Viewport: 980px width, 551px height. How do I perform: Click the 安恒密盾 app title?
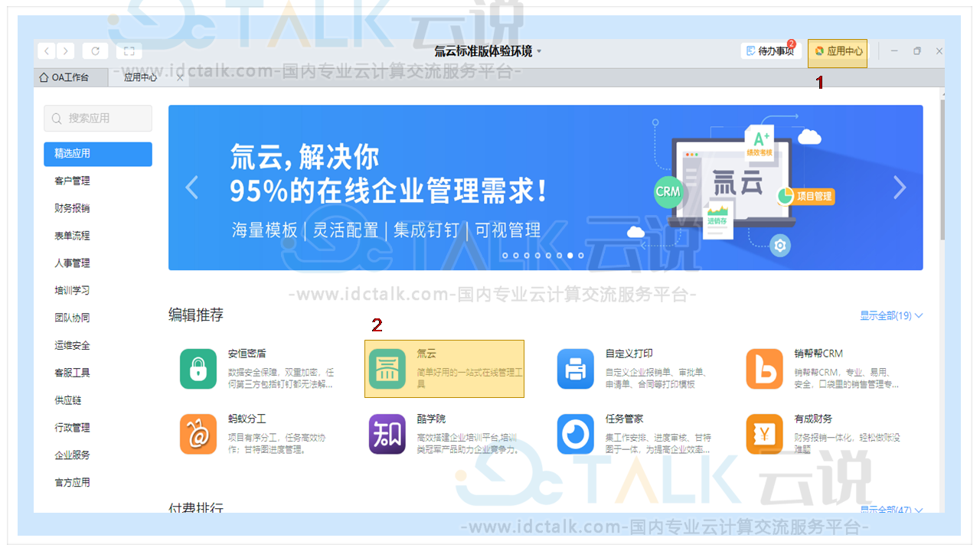click(247, 354)
